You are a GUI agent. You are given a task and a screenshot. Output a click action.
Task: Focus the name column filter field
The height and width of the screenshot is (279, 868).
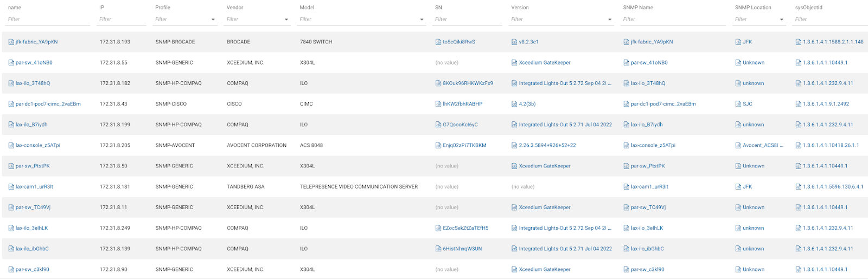(49, 20)
